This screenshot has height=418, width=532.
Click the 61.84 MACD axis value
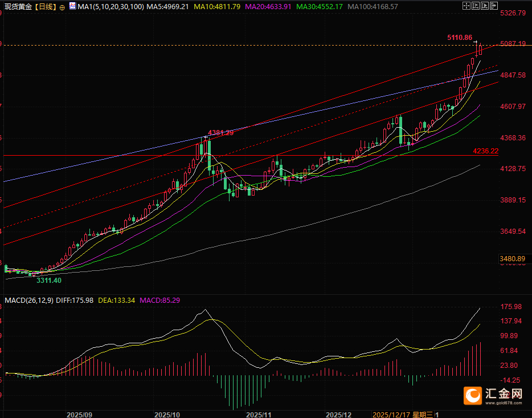click(x=509, y=351)
